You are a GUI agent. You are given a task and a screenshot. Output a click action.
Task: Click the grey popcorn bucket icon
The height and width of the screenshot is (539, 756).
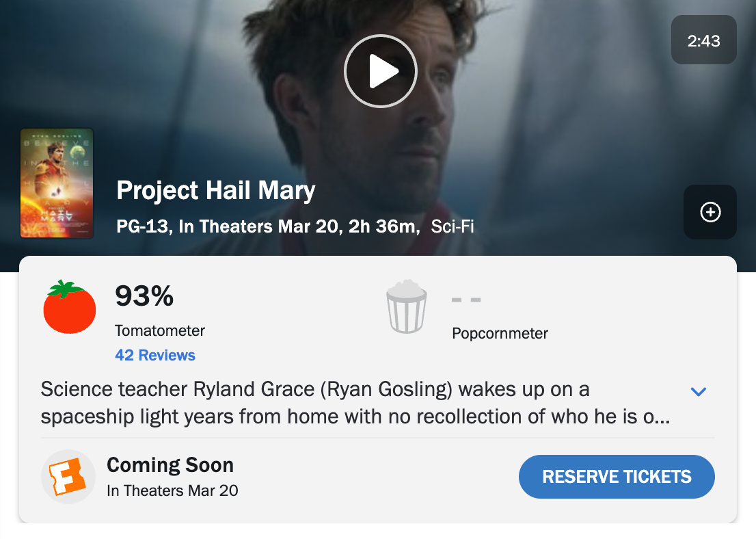(x=407, y=307)
